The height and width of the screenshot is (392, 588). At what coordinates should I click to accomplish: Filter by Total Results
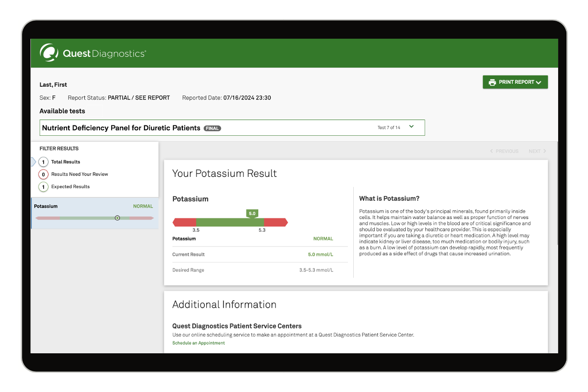pyautogui.click(x=59, y=162)
